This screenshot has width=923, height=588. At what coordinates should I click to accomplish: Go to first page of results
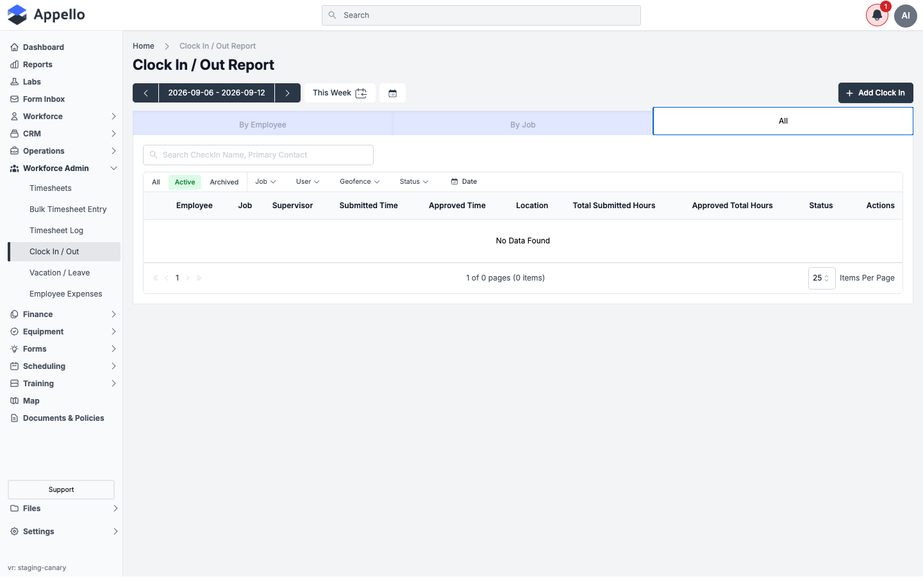pos(156,278)
